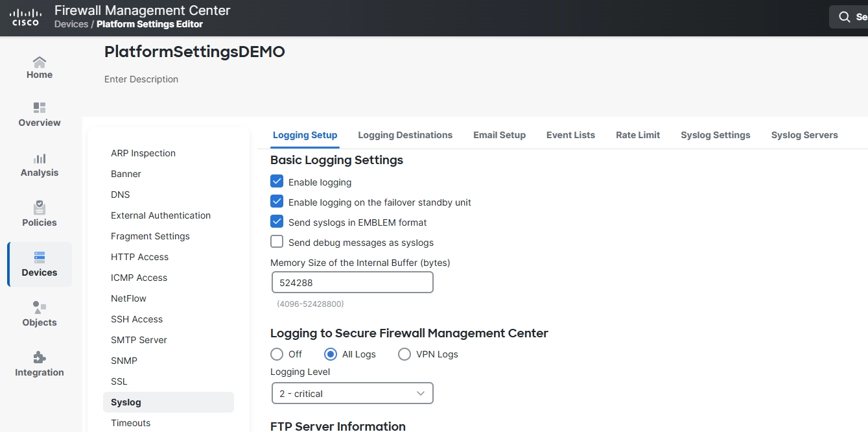Click the Platform Settings Editor breadcrumb text

[x=150, y=24]
